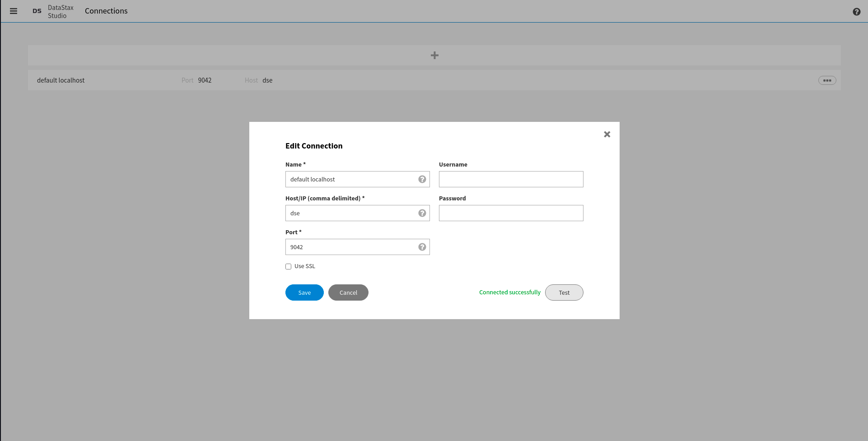Click inside the Password field
The width and height of the screenshot is (868, 441).
pos(511,213)
